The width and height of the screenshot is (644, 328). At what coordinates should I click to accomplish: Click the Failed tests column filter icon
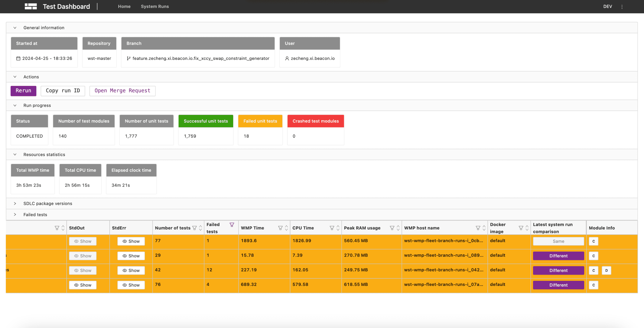pos(232,225)
